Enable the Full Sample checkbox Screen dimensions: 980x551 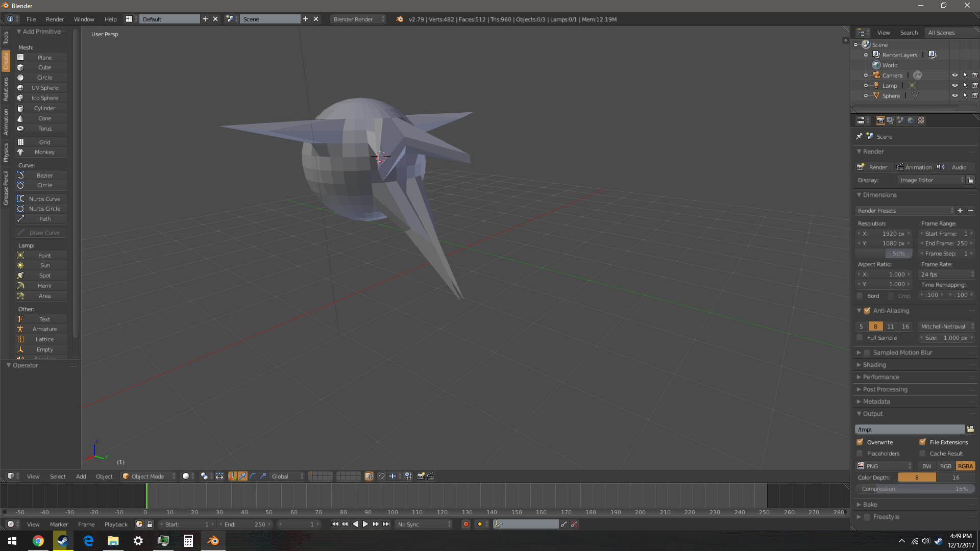coord(860,337)
